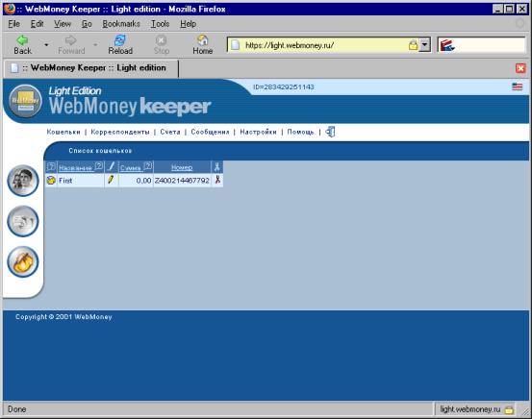Click help mark beside Название header
The height and width of the screenshot is (419, 532).
pos(99,165)
